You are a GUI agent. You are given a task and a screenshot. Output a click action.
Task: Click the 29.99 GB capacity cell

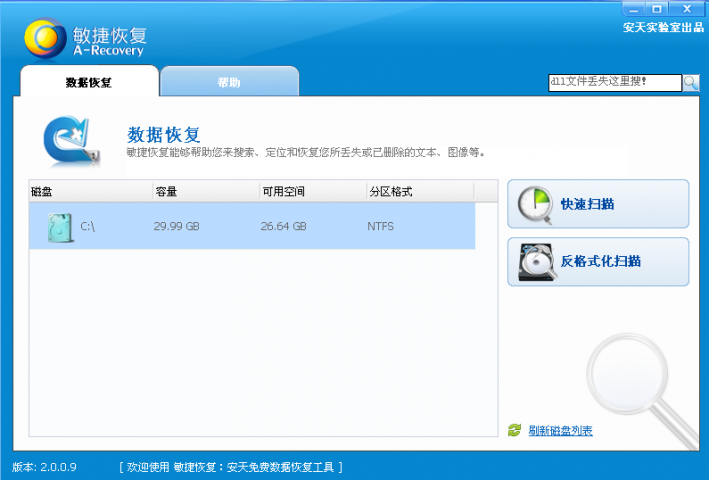pos(176,226)
